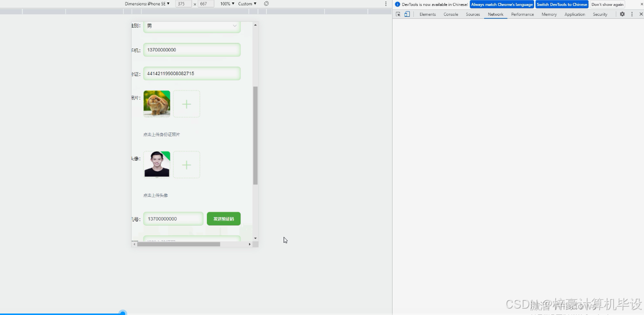Open the Security tab
This screenshot has width=644, height=315.
pyautogui.click(x=600, y=14)
